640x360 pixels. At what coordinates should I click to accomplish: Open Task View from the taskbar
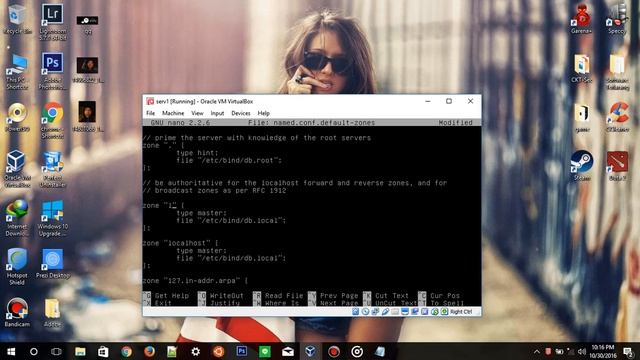pyautogui.click(x=56, y=351)
